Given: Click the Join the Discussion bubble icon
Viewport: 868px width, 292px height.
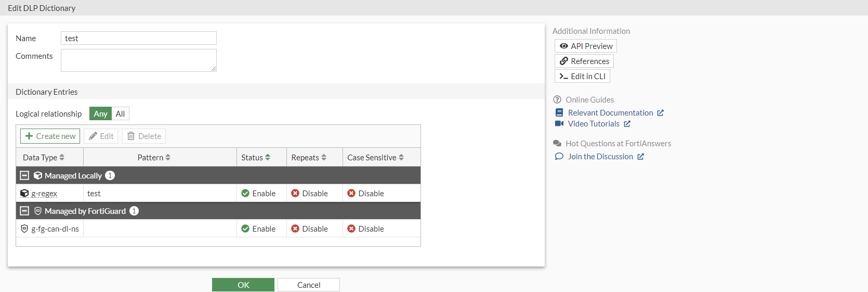Looking at the screenshot, I should point(559,157).
